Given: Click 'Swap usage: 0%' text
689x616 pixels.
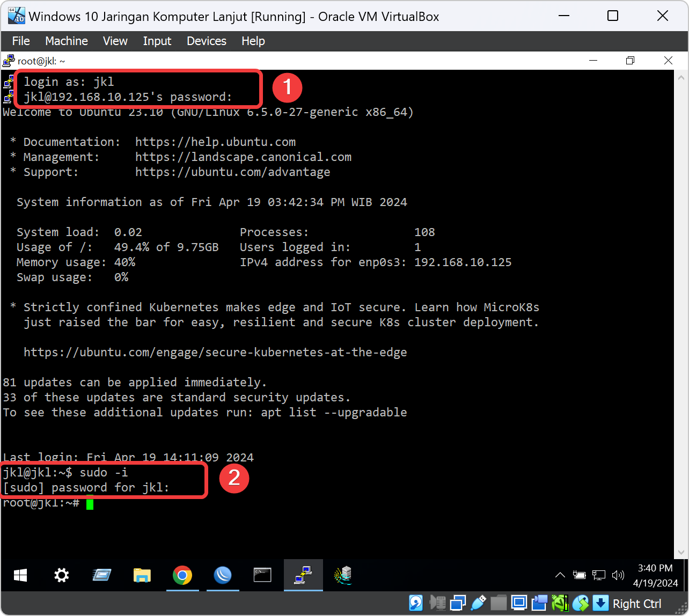Looking at the screenshot, I should coord(72,277).
